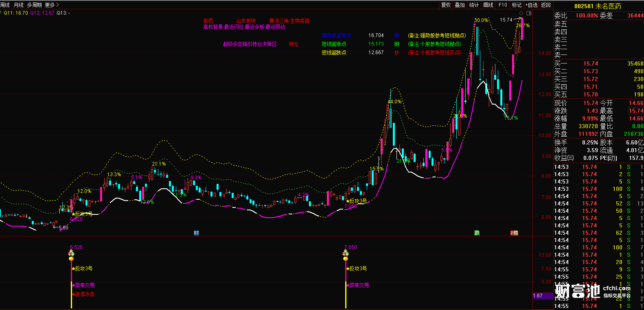The height and width of the screenshot is (310, 644).
Task: Click the 买五 bid row at 15.70
Action: [599, 95]
